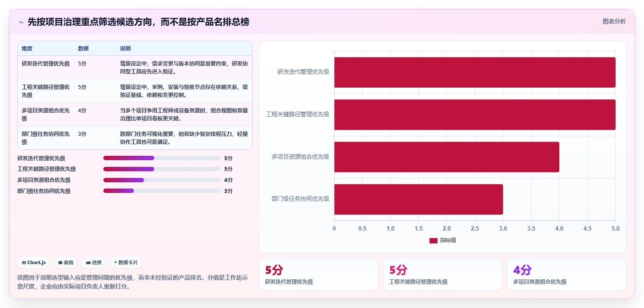Click the 多项目资源组合优先级 y-axis chart label

click(301, 157)
